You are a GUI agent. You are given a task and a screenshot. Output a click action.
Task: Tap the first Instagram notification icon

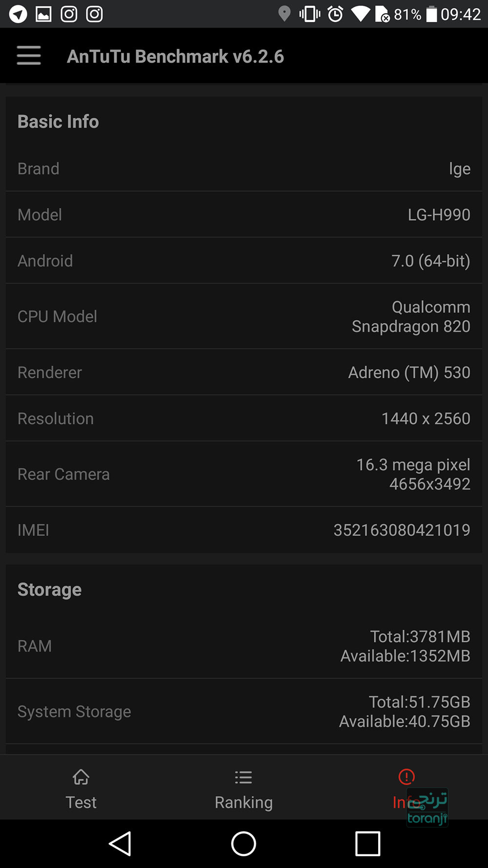point(69,14)
